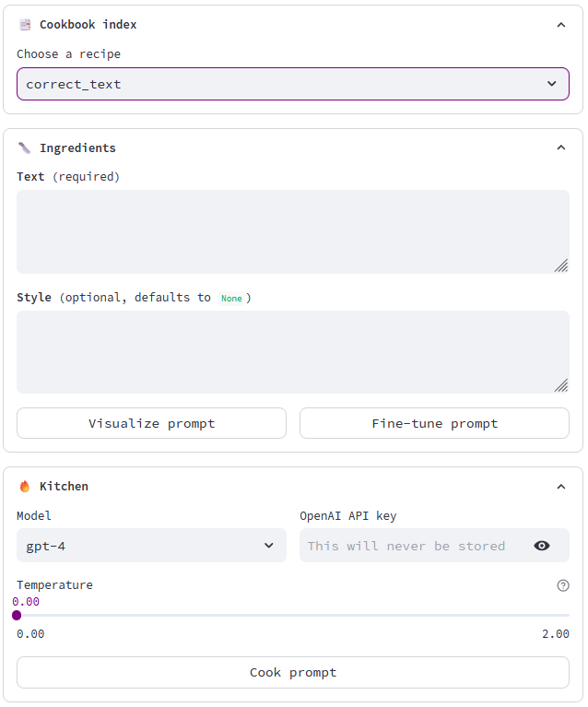Open the Model dropdown set to gpt-4
588x707 pixels.
click(151, 546)
